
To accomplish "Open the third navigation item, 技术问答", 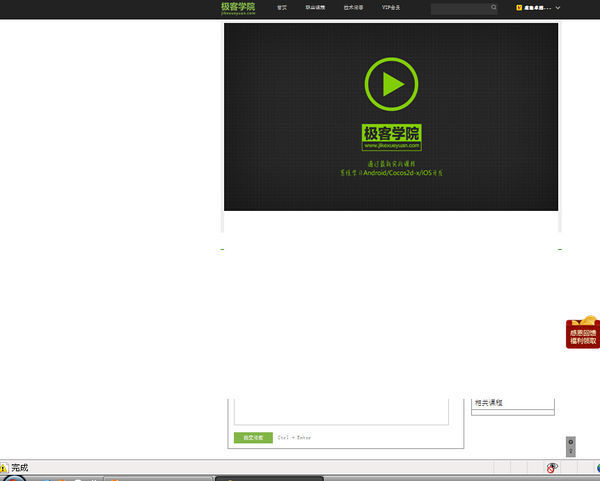I will [353, 7].
